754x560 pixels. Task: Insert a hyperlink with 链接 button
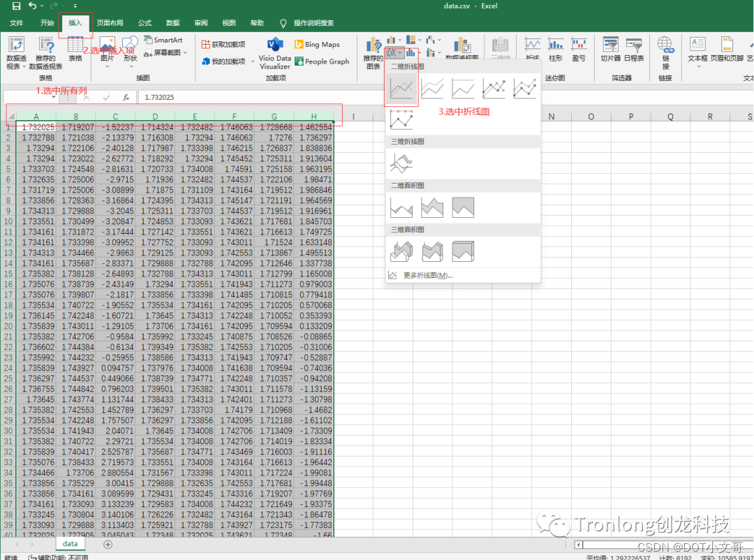pyautogui.click(x=665, y=53)
